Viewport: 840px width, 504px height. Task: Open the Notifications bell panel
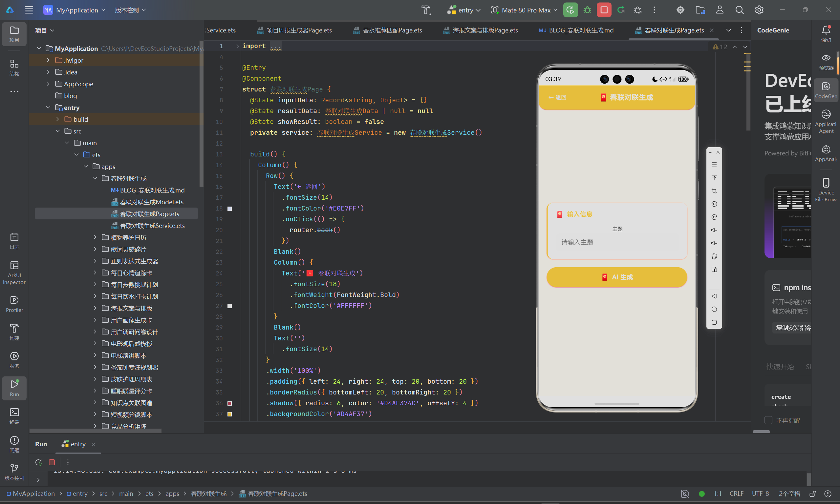(x=826, y=34)
